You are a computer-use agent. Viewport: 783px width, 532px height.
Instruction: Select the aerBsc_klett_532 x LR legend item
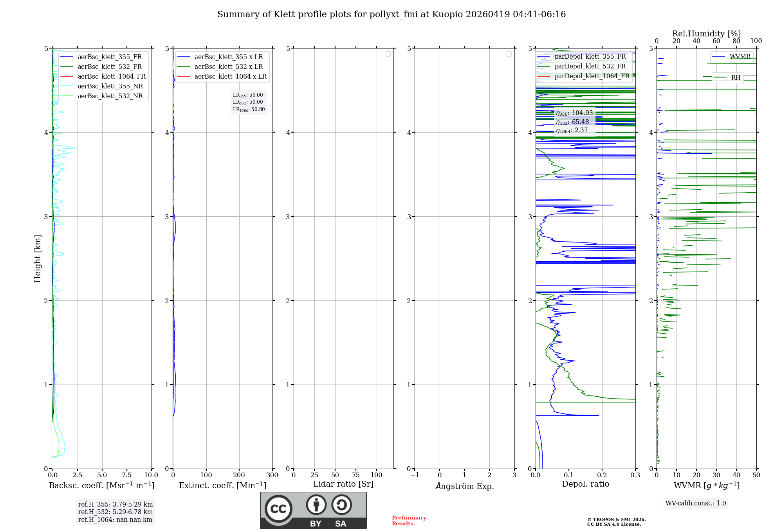228,67
